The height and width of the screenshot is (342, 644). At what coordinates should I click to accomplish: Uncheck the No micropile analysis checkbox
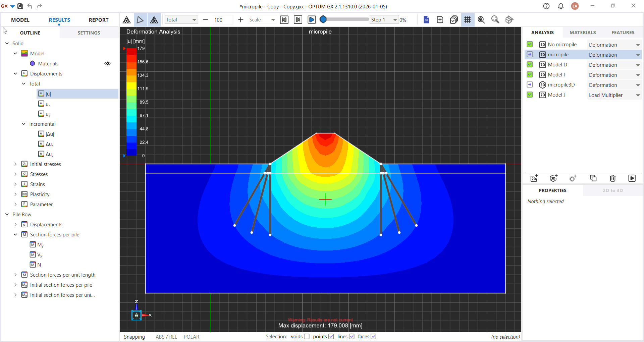coord(530,44)
